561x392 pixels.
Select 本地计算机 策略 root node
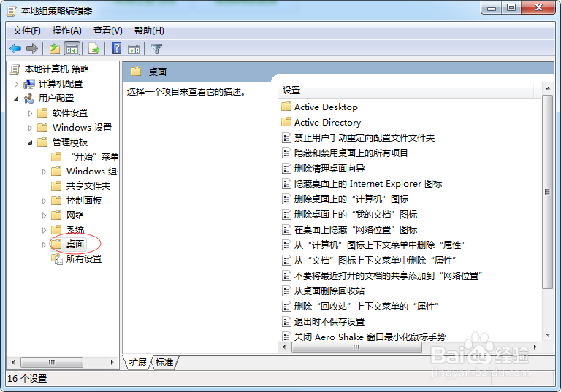click(x=50, y=69)
